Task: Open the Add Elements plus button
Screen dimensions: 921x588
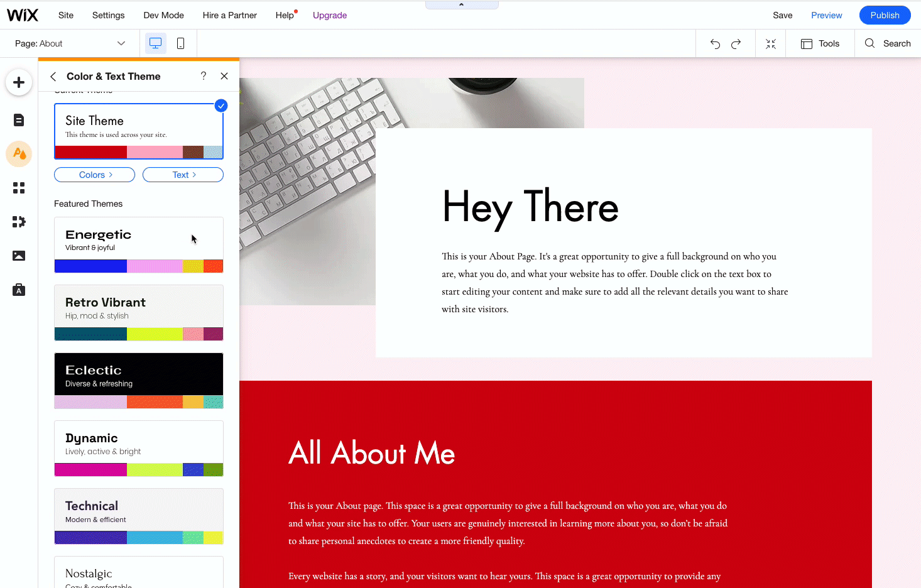Action: 19,82
